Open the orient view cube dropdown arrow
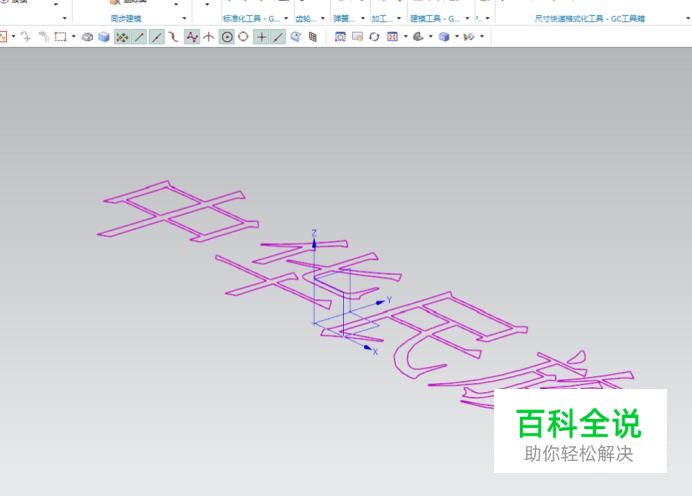This screenshot has width=692, height=498. coord(457,36)
